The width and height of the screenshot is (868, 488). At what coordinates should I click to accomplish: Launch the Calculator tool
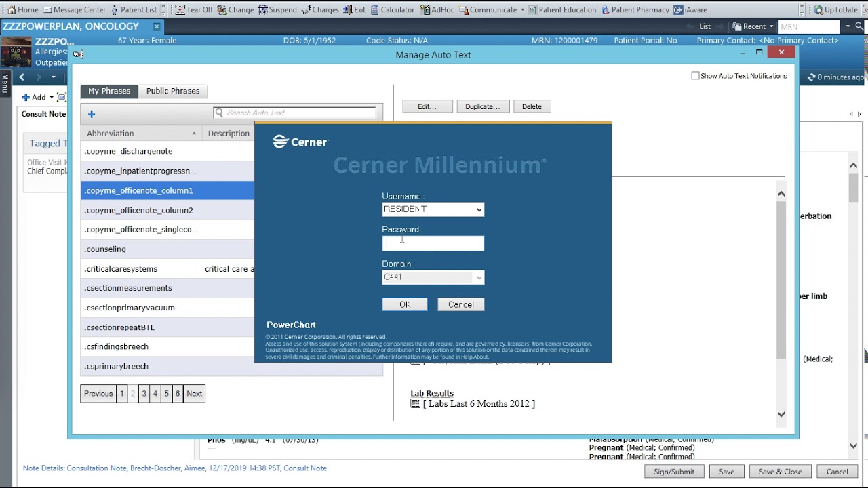[x=392, y=9]
